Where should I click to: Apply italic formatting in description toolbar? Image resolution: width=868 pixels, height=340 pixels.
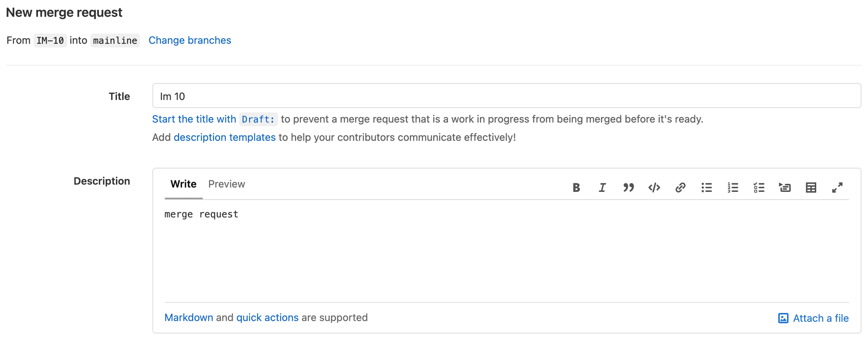(x=602, y=187)
